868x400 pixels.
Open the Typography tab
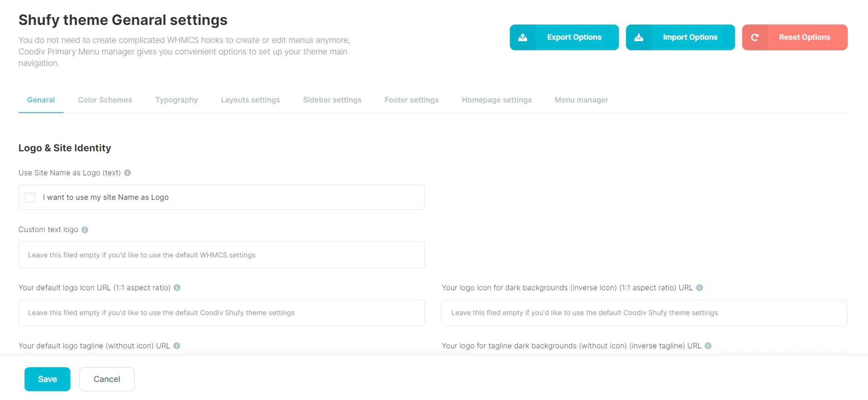click(176, 100)
